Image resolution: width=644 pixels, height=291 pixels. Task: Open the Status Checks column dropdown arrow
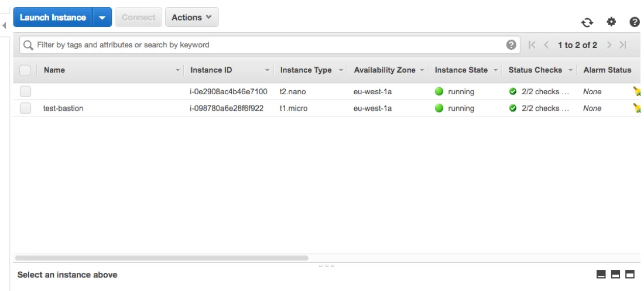coord(570,70)
